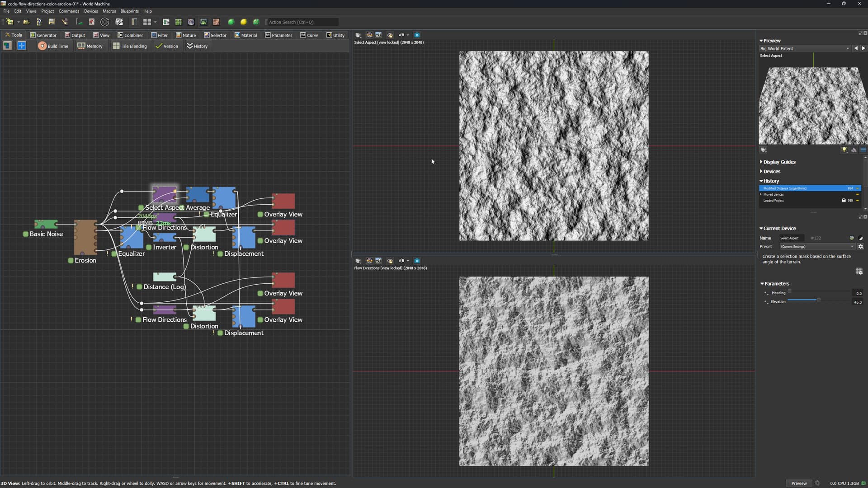
Task: Click the Preview button in status bar
Action: pos(799,483)
